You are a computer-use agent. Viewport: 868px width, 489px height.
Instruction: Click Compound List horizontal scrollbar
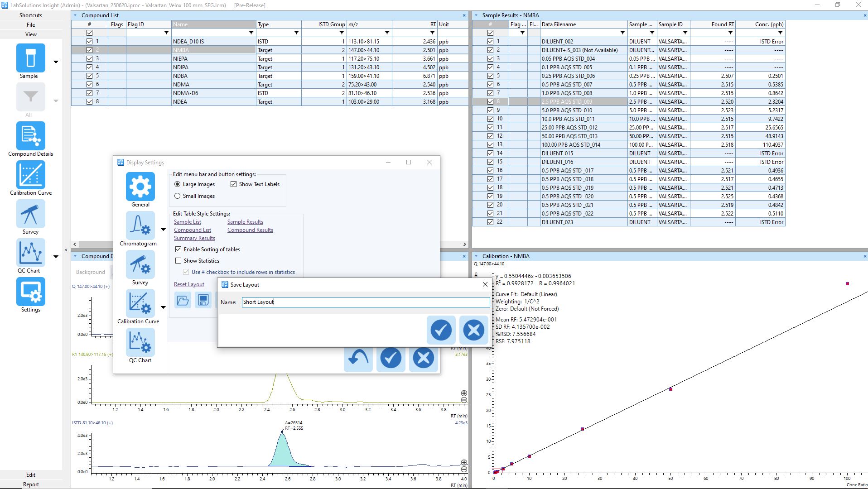[270, 244]
